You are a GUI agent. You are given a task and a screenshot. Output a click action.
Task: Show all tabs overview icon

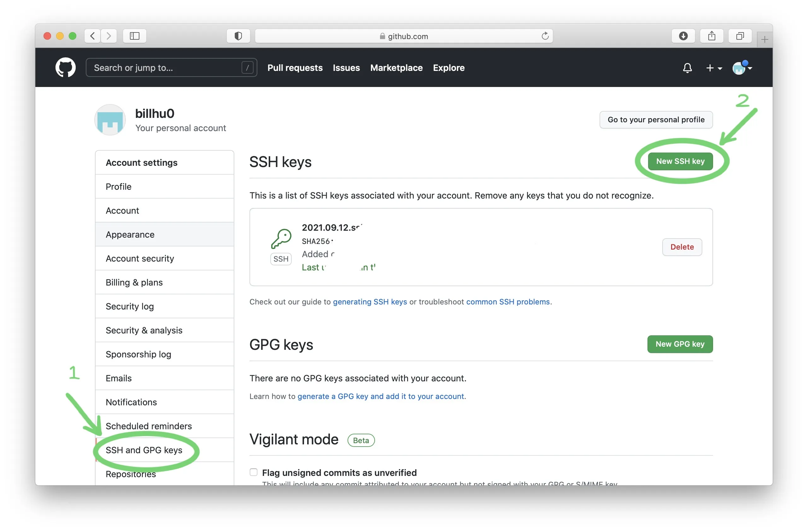[740, 36]
